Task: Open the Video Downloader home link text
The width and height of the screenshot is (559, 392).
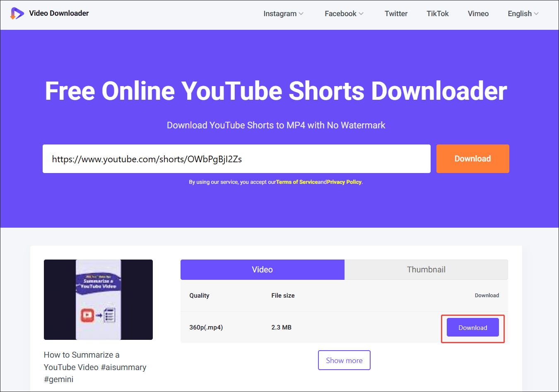Action: click(x=59, y=13)
